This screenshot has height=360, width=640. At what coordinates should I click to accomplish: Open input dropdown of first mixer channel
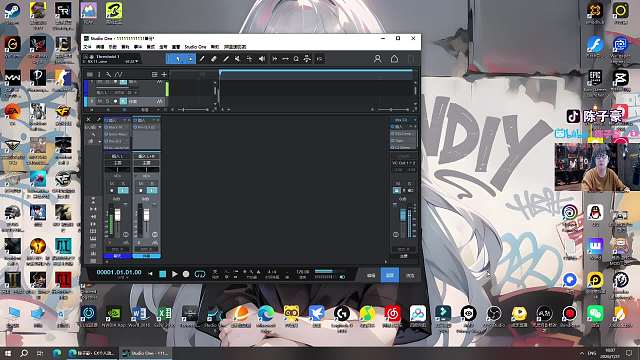coord(118,156)
